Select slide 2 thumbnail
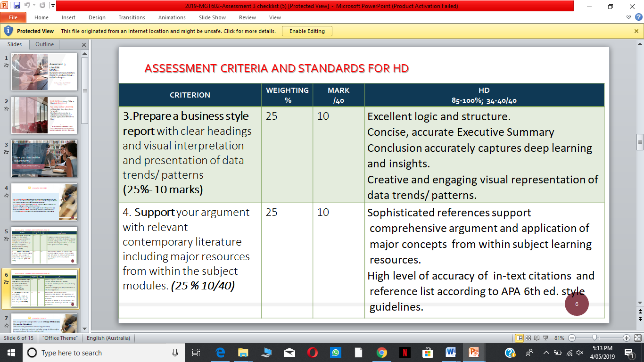 pyautogui.click(x=44, y=115)
